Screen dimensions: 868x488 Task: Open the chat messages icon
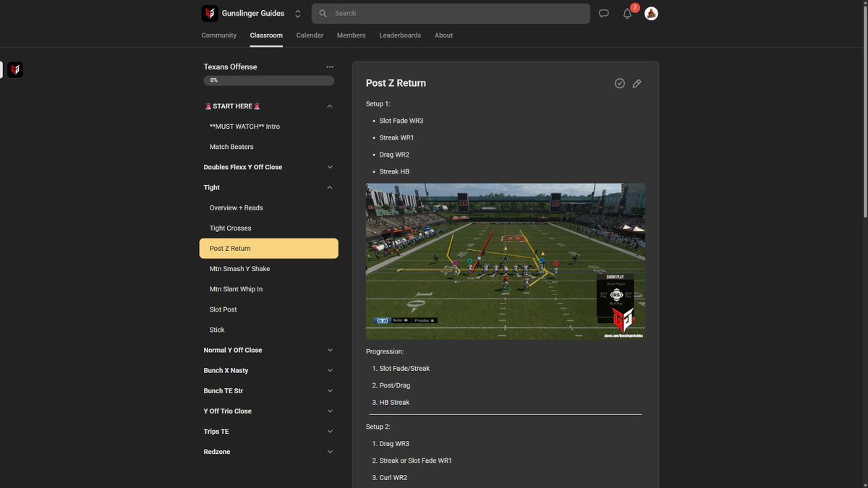pos(604,14)
